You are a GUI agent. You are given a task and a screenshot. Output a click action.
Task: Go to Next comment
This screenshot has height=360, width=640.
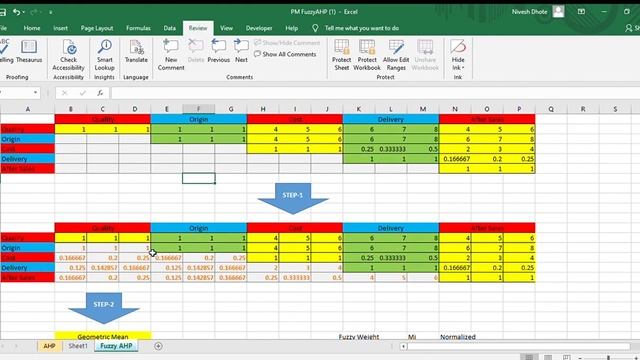pyautogui.click(x=241, y=51)
